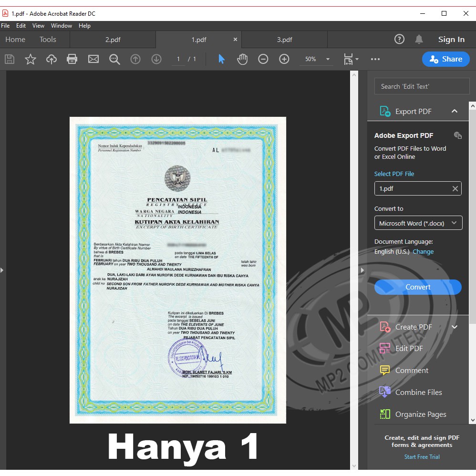This screenshot has height=476, width=476.
Task: Click the Search 'Edit Text' field
Action: (x=422, y=86)
